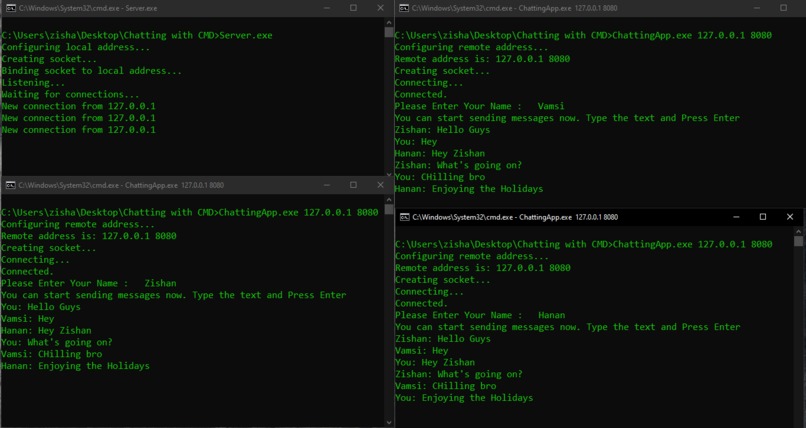Click the scrollbar thumb in Zishan's chat window
This screenshot has width=806, height=428.
coord(389,210)
